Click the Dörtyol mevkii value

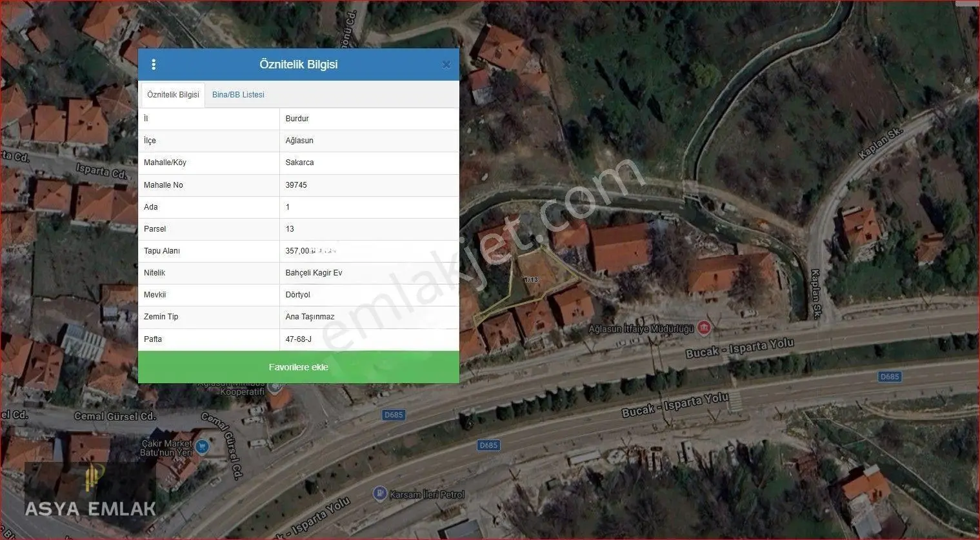pyautogui.click(x=369, y=295)
